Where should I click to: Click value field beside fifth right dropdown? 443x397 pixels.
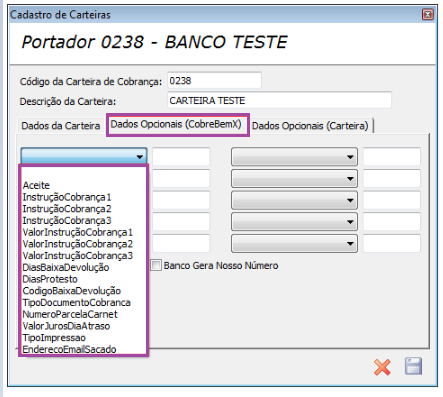(x=392, y=243)
